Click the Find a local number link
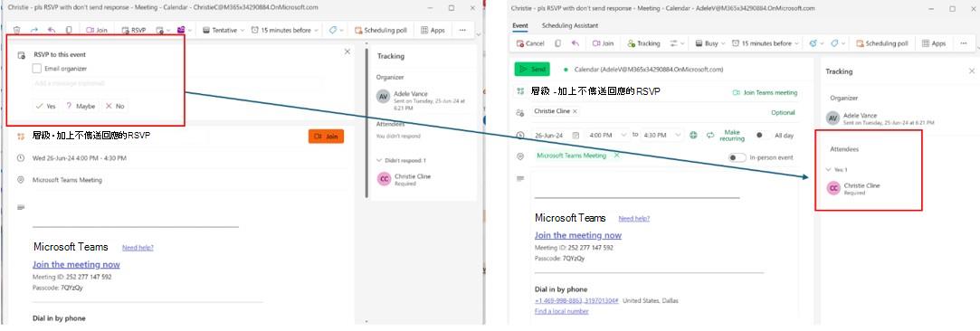 tap(561, 310)
